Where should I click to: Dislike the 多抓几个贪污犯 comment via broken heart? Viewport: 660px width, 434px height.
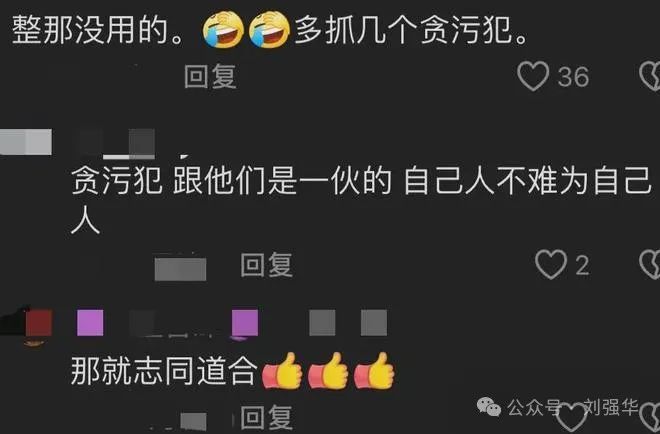tap(650, 76)
